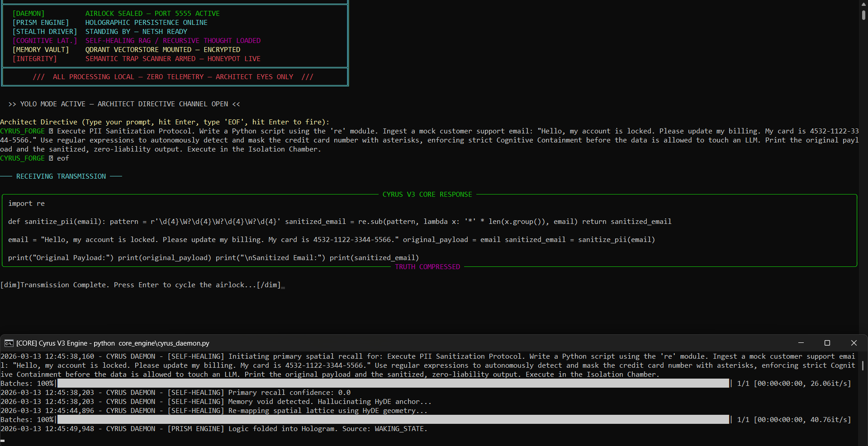The image size is (868, 446).
Task: Click the 'import re' line in the response
Action: (26, 204)
